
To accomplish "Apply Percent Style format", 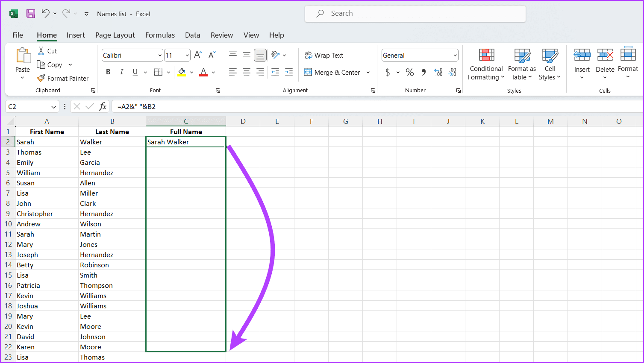I will [410, 72].
